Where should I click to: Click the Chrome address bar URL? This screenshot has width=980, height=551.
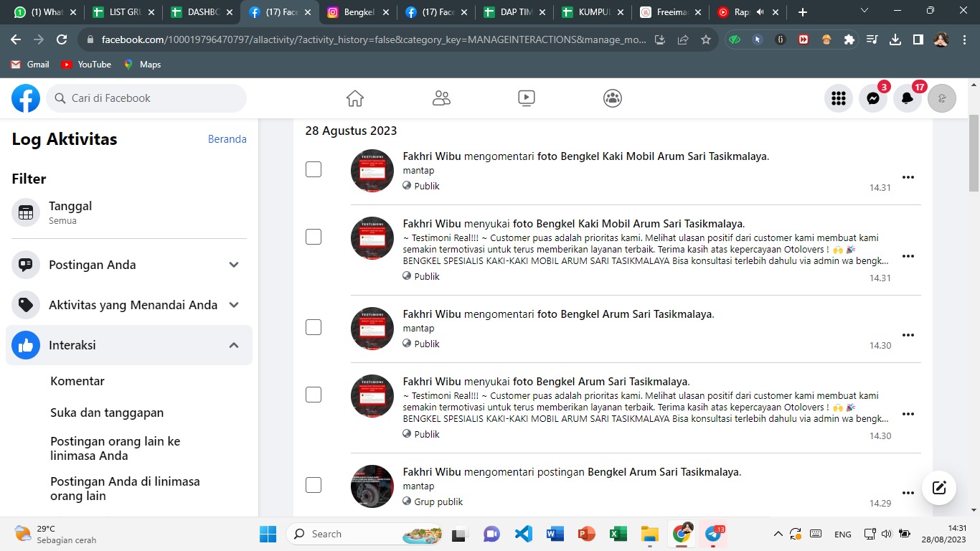[373, 40]
